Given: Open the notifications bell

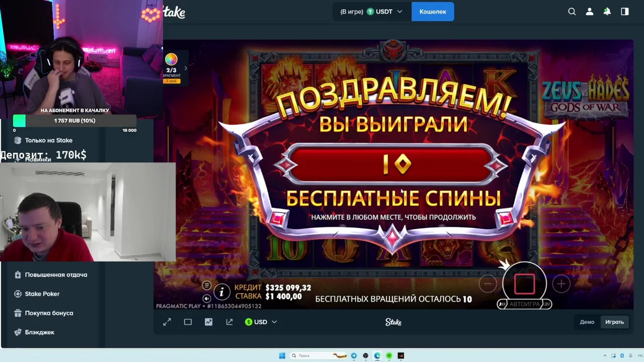Looking at the screenshot, I should (607, 12).
